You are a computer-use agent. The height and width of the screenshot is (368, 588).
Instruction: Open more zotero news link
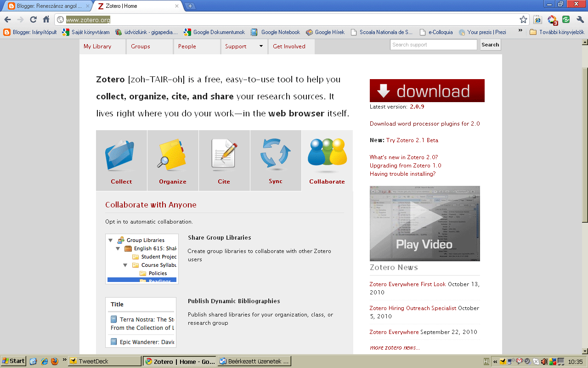pos(395,348)
